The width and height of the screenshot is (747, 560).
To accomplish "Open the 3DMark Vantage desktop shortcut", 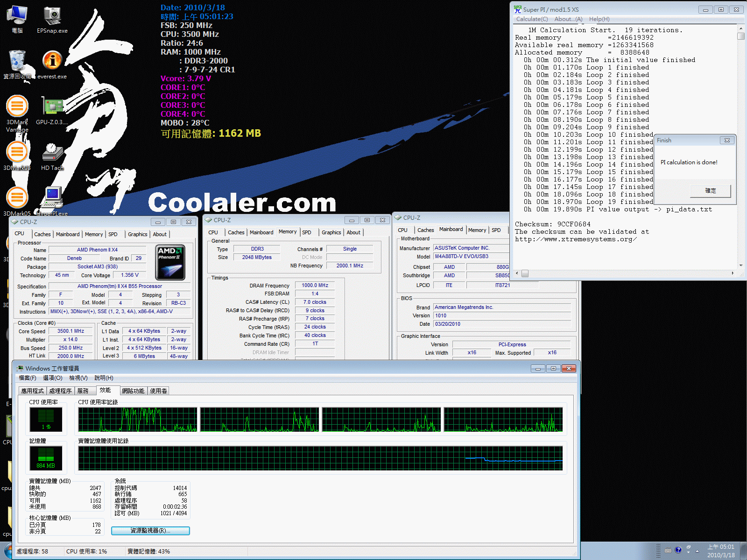I will (x=17, y=113).
